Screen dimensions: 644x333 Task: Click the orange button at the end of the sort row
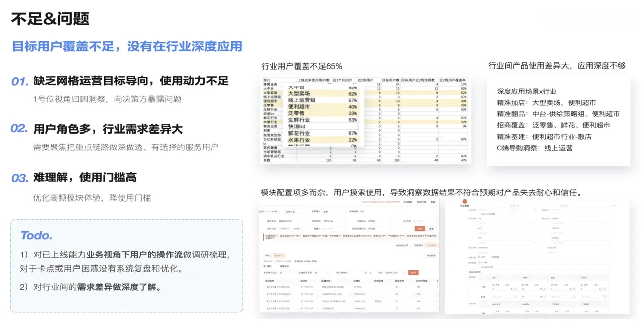click(413, 273)
